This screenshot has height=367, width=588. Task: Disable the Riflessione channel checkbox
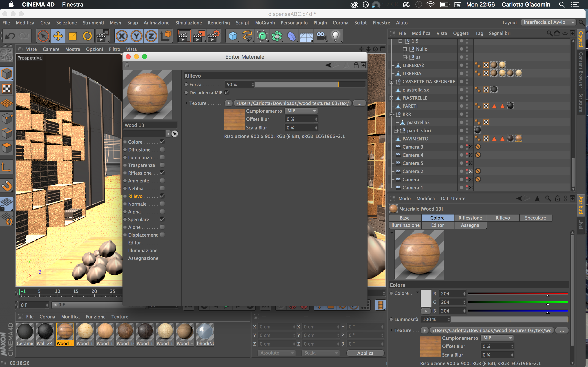pyautogui.click(x=162, y=173)
